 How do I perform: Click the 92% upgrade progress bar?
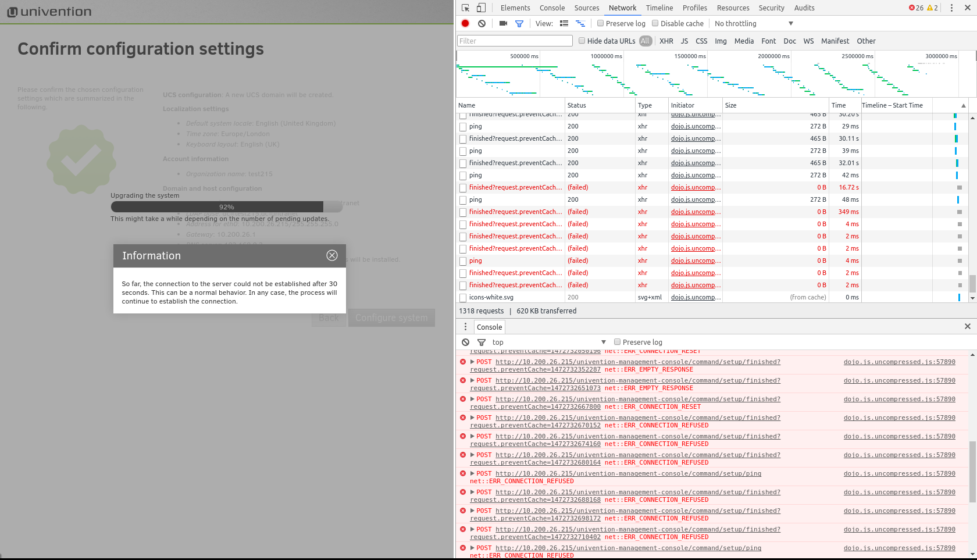pyautogui.click(x=227, y=207)
